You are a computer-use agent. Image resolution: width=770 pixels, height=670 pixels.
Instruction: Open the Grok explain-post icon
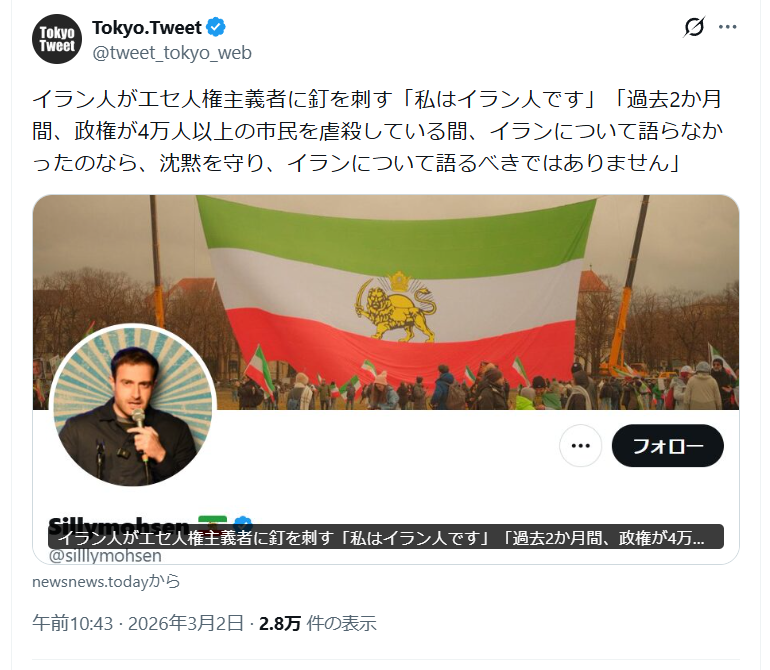tap(694, 27)
